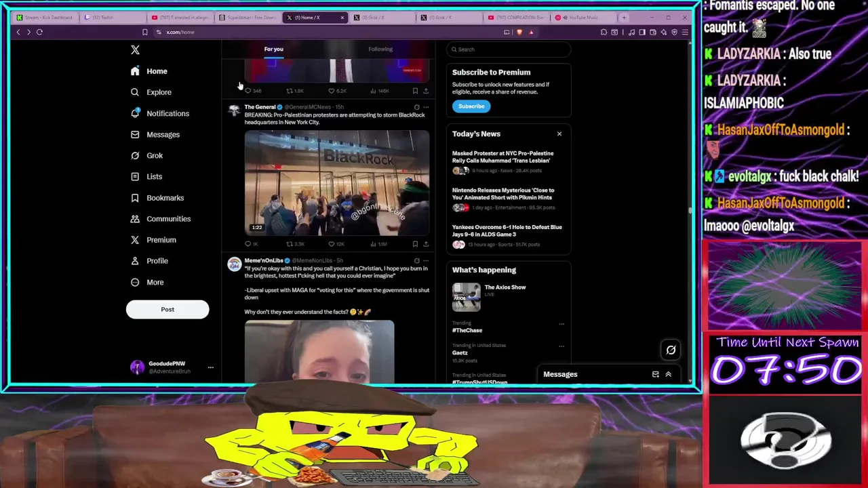Image resolution: width=868 pixels, height=488 pixels.
Task: Reply to the top post with 346 replies
Action: point(248,91)
